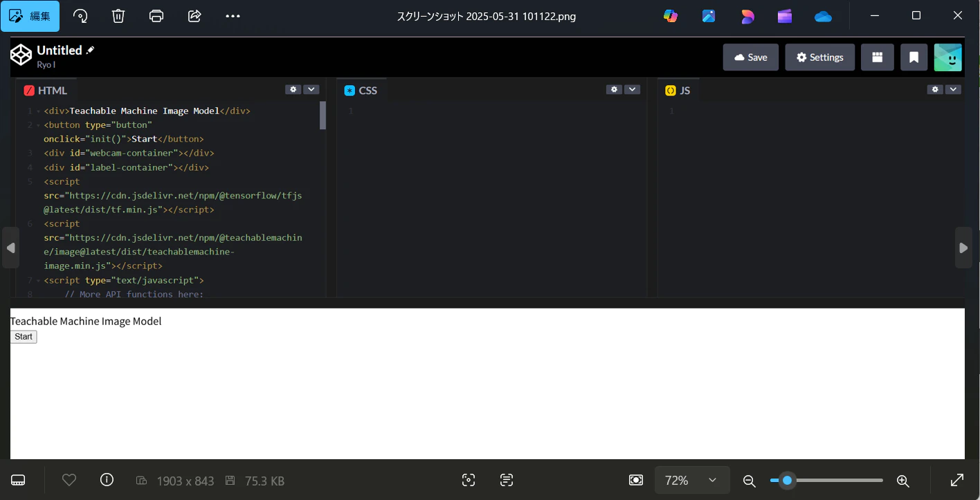Minimize the Photos window
The width and height of the screenshot is (980, 500).
(x=875, y=16)
